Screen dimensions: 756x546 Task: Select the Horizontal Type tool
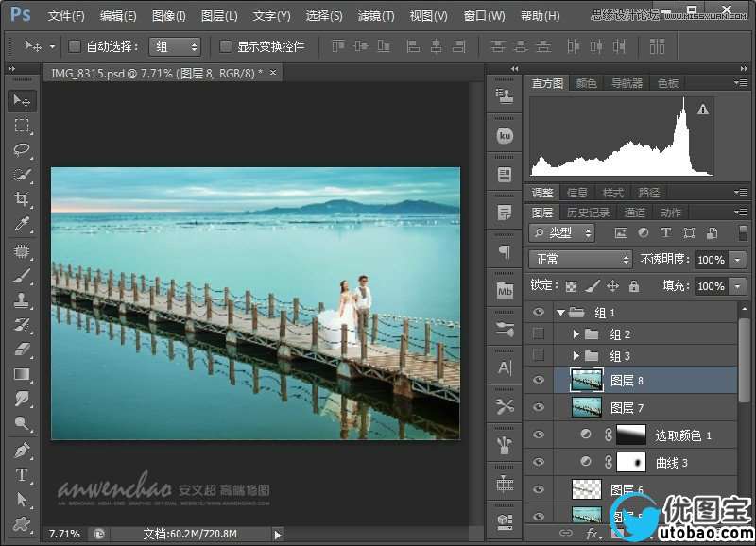pos(22,475)
